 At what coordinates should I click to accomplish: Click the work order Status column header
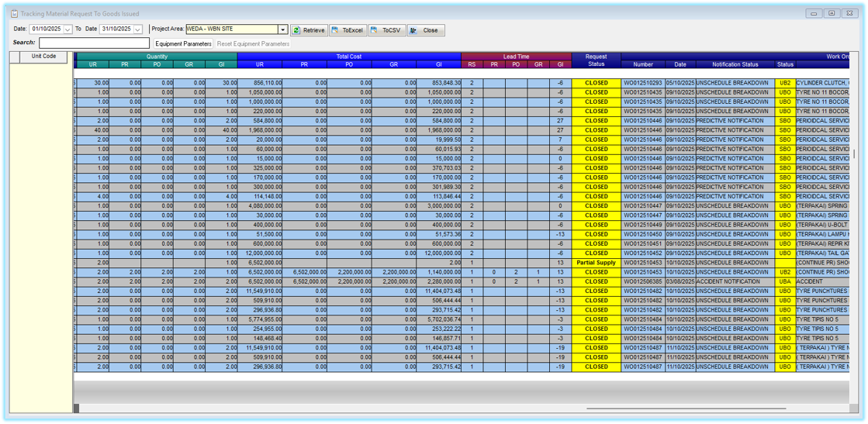click(x=785, y=65)
